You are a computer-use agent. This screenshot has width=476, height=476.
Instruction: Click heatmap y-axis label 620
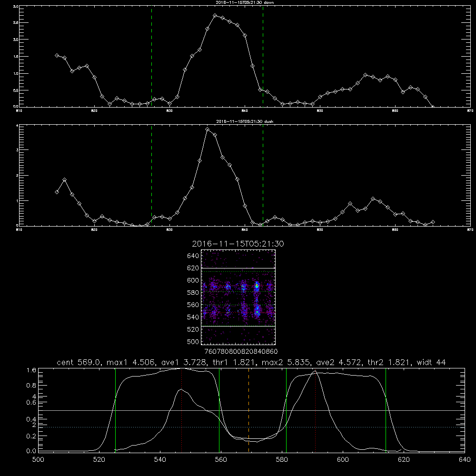[x=193, y=268]
